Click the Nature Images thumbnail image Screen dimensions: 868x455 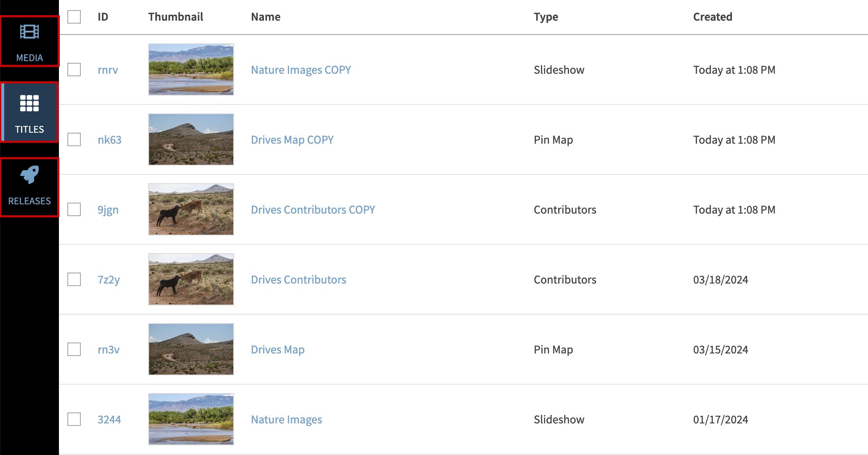191,419
